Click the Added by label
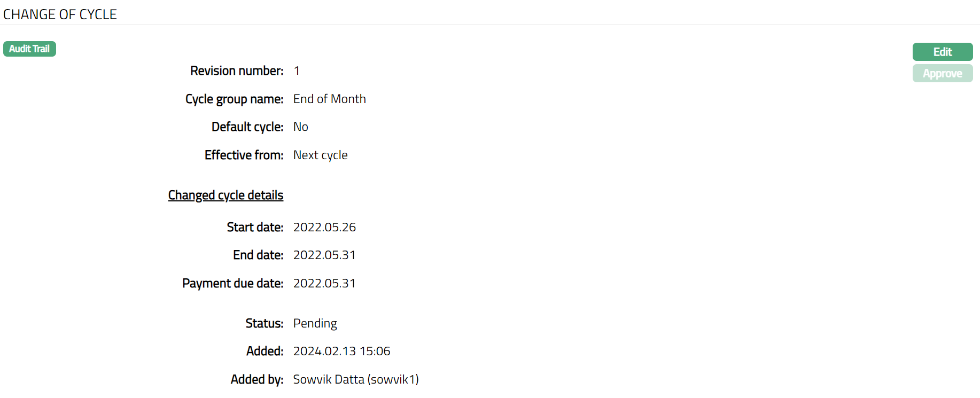 256,379
